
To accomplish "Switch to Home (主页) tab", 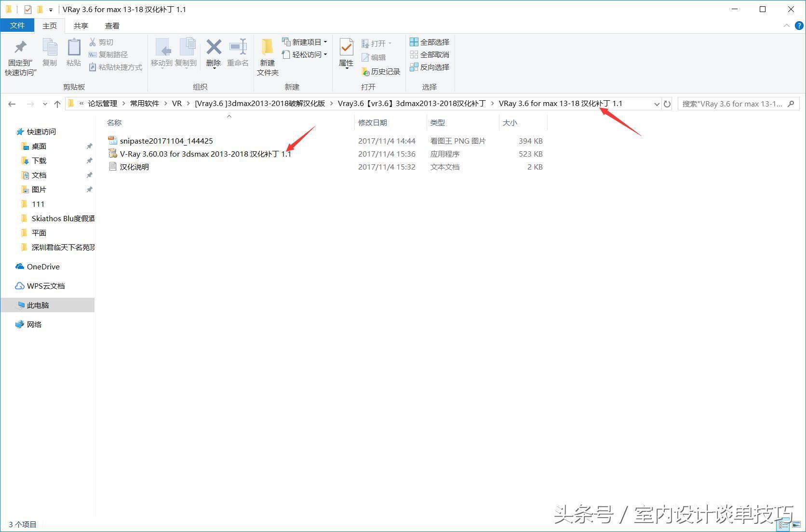I will (x=49, y=26).
